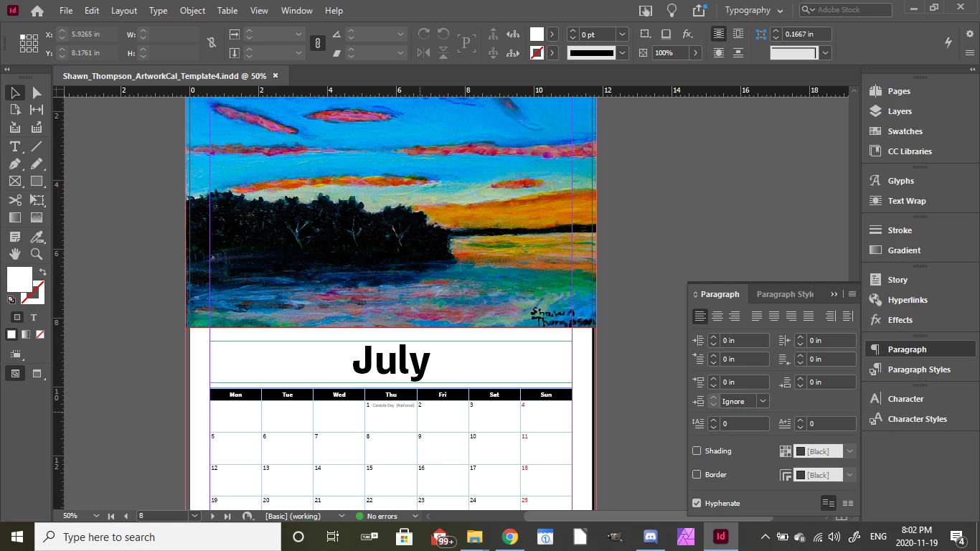
Task: Select the Free Transform tool
Action: click(37, 200)
